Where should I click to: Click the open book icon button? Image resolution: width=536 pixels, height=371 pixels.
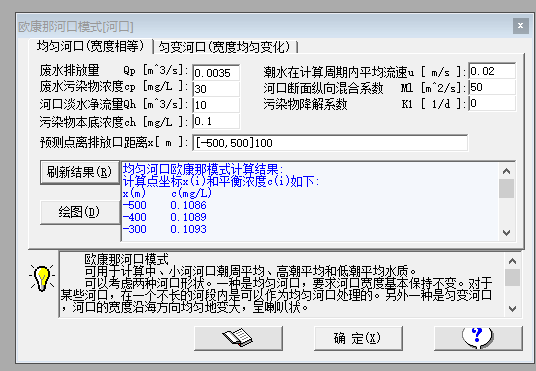click(x=238, y=338)
